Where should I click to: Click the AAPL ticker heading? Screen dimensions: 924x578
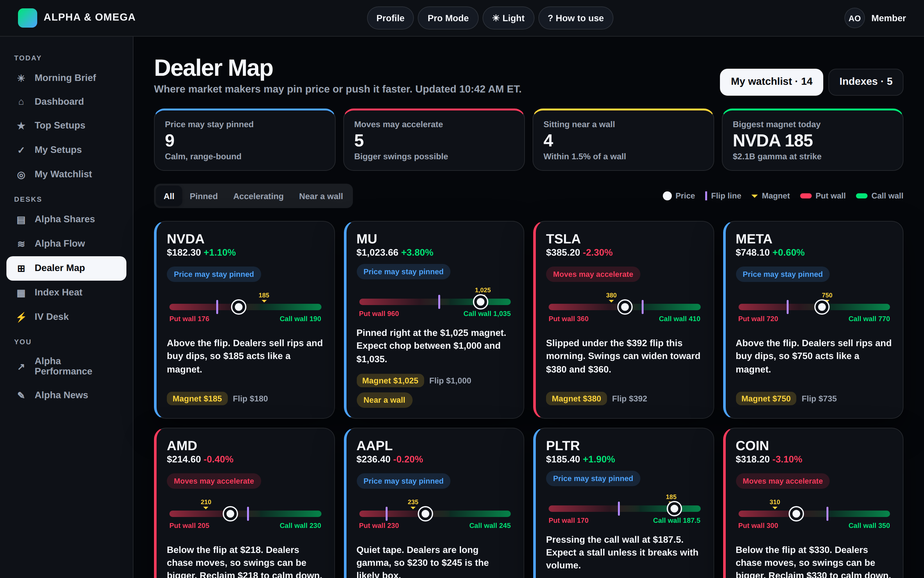click(x=374, y=446)
